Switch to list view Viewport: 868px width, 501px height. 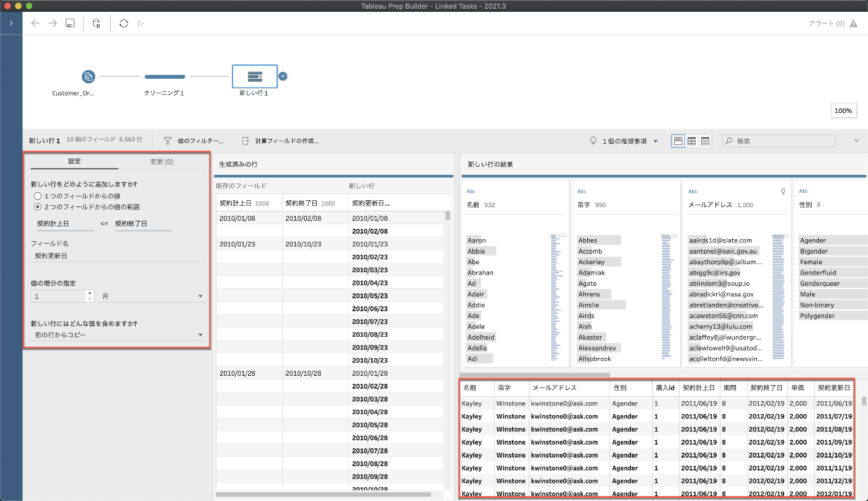coord(705,141)
